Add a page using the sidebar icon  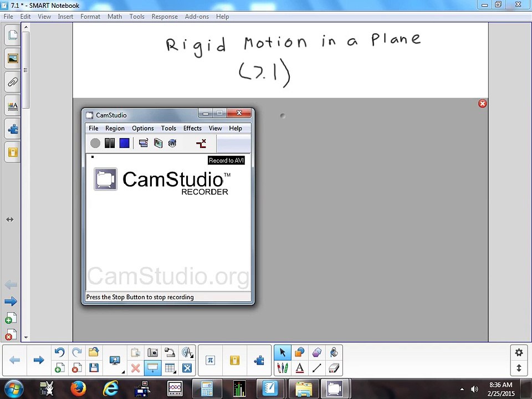click(x=11, y=318)
